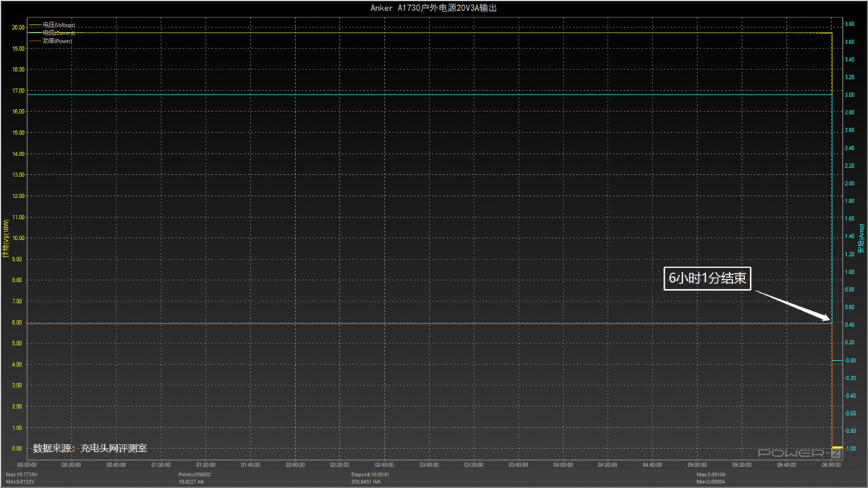Click the 数据来源：充电头网评测室 source text

(x=90, y=448)
